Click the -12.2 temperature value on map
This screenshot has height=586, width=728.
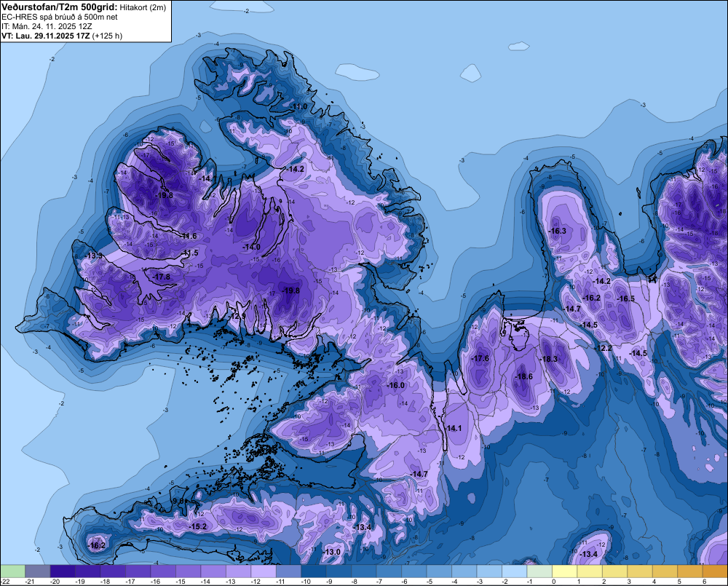603,348
